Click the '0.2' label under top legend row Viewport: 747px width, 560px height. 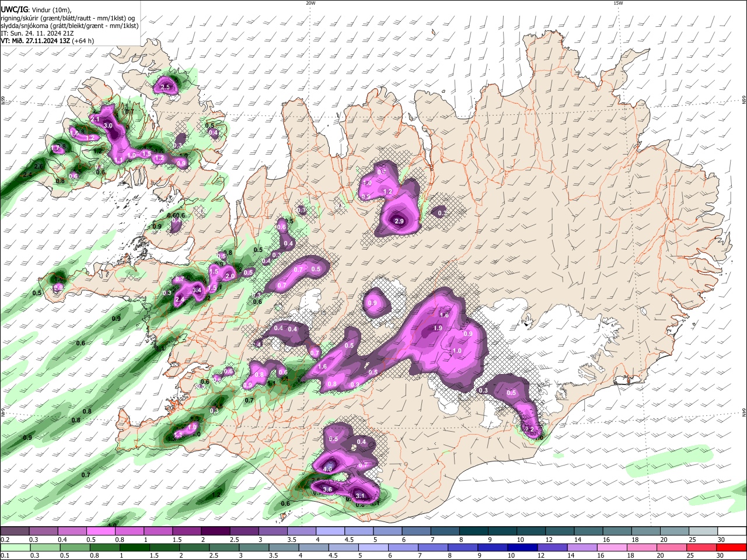[5, 540]
